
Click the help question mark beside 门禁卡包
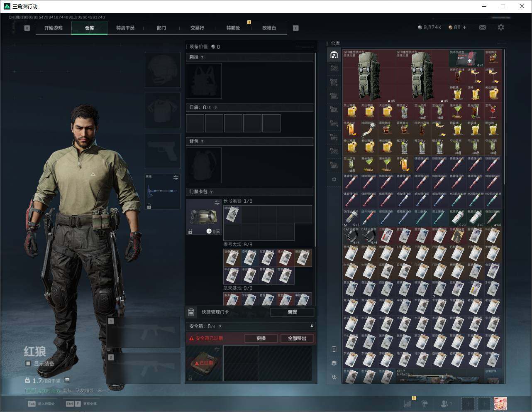(212, 192)
